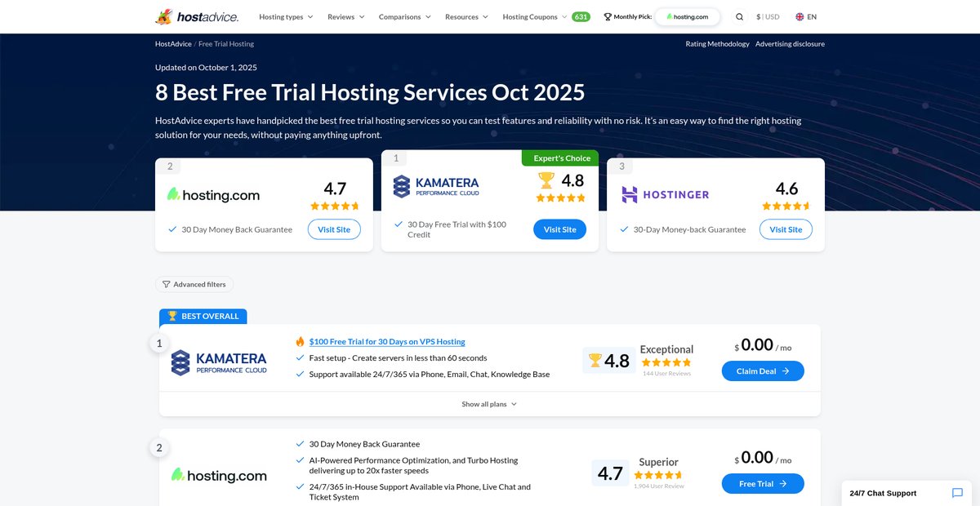The image size is (980, 506).
Task: Click the 'Superior' rating label
Action: 658,462
